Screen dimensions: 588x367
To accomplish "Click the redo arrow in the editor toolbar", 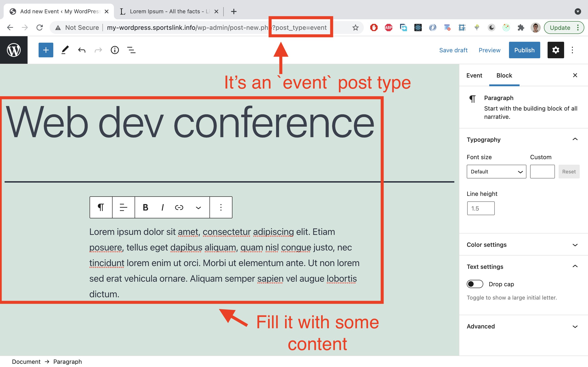I will click(x=98, y=50).
